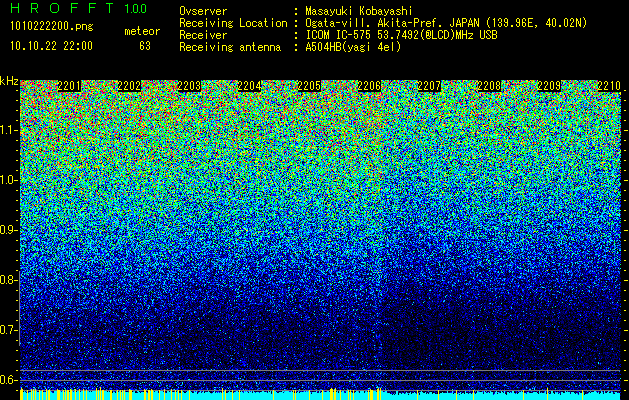Click the date stamp 10.10.22 22:00
The height and width of the screenshot is (400, 629).
tap(51, 46)
